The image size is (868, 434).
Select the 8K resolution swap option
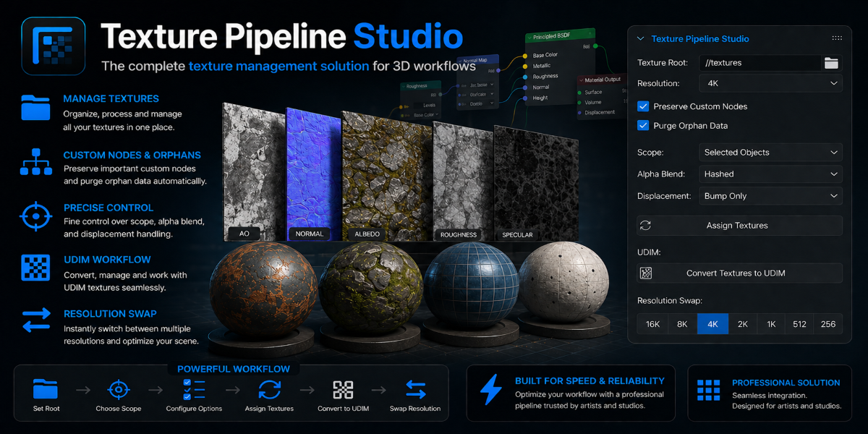pos(682,324)
